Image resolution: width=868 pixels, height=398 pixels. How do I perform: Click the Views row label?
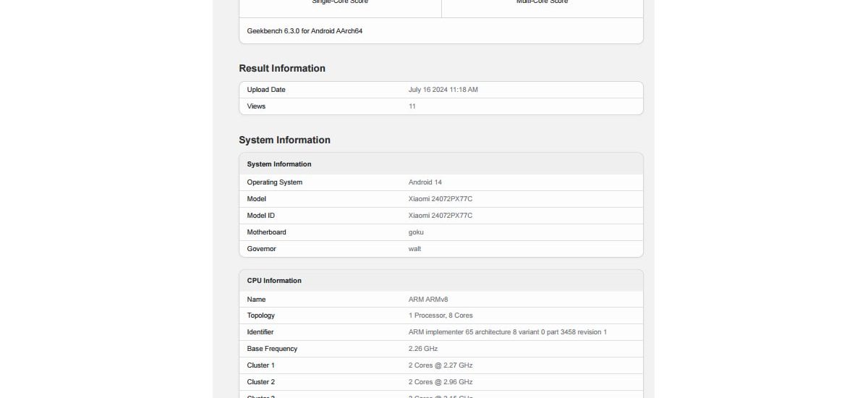coord(256,106)
